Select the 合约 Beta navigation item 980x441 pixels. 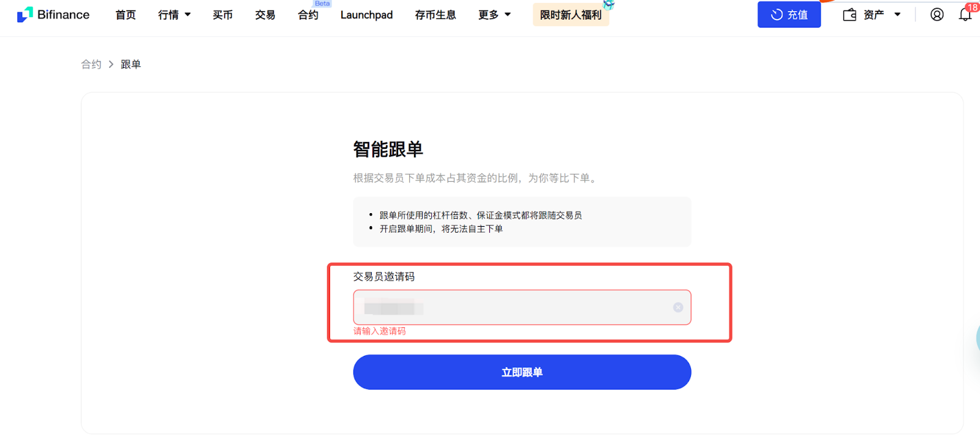click(x=308, y=15)
